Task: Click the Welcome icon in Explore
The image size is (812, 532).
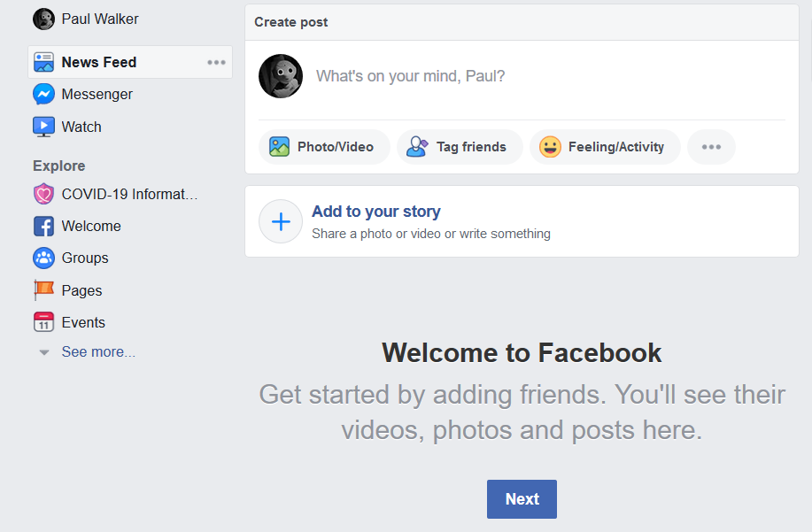Action: click(44, 226)
